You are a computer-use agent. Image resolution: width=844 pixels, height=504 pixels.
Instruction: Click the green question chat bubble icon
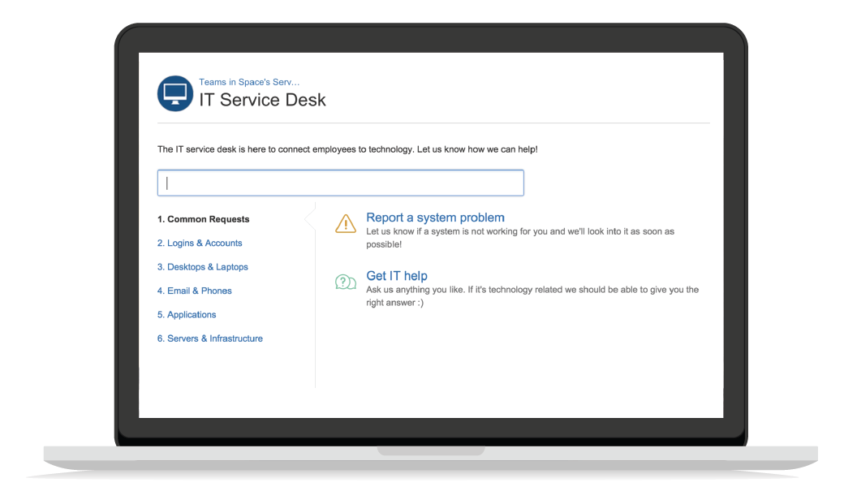346,282
